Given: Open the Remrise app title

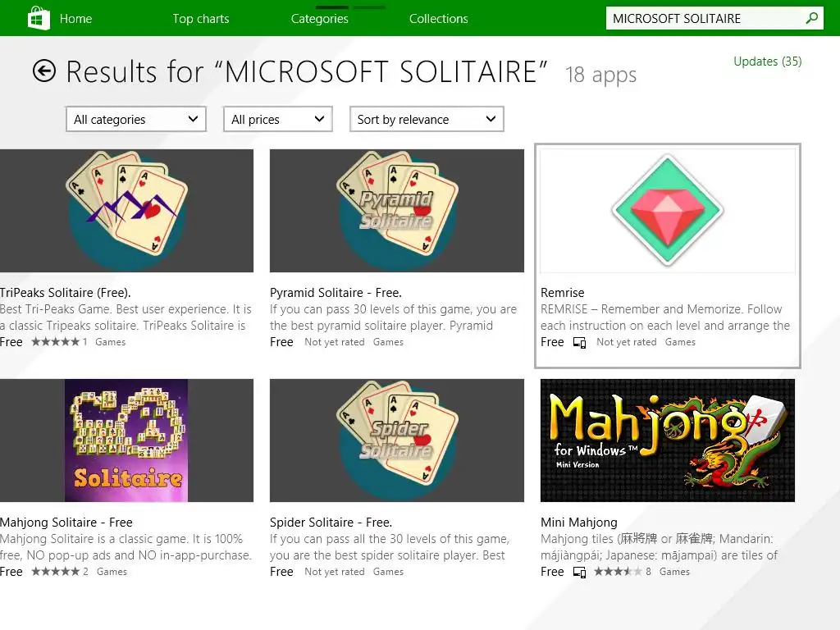Looking at the screenshot, I should (x=563, y=293).
